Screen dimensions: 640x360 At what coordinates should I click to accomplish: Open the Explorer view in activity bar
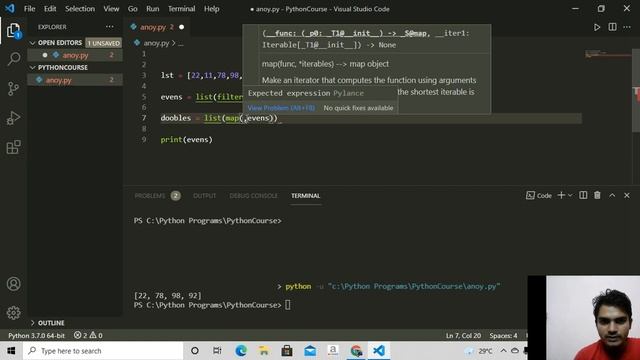coord(13,31)
